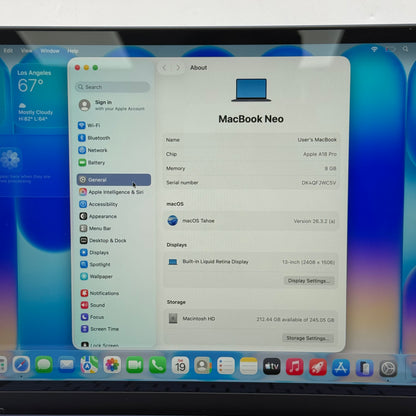Open Network settings in sidebar
Screen dimensions: 416x416
(x=93, y=150)
